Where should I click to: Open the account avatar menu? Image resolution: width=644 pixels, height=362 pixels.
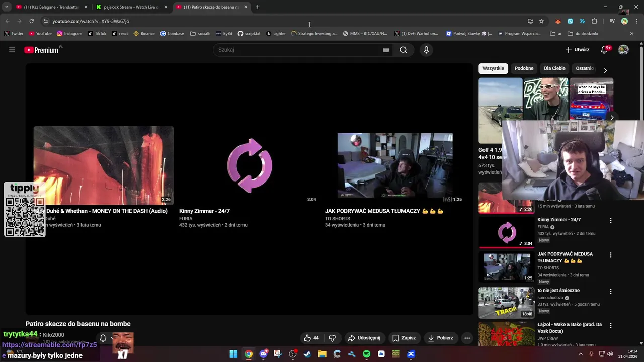(623, 50)
